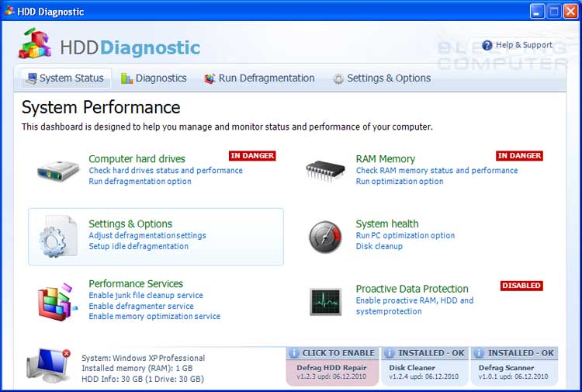Open the Disk cleanup link

(379, 247)
